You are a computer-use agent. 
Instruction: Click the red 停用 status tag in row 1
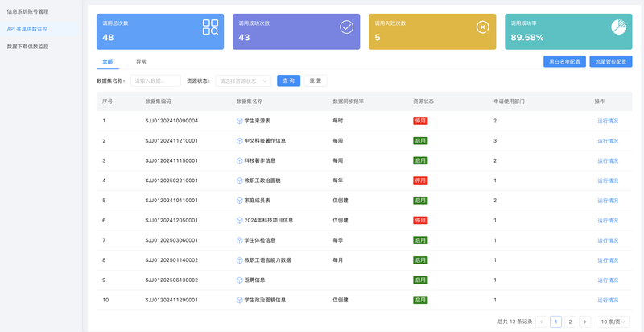(x=420, y=121)
